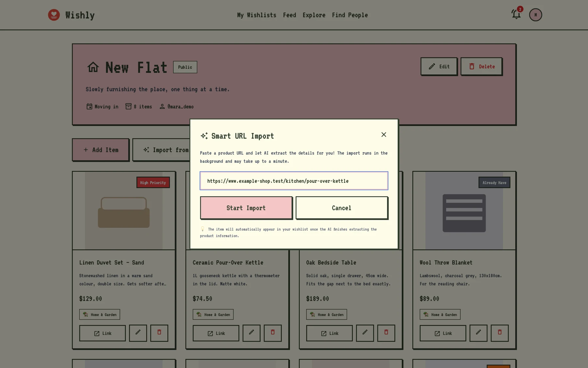Click the Wool Throw Blanket title
This screenshot has width=588, height=368.
point(446,263)
